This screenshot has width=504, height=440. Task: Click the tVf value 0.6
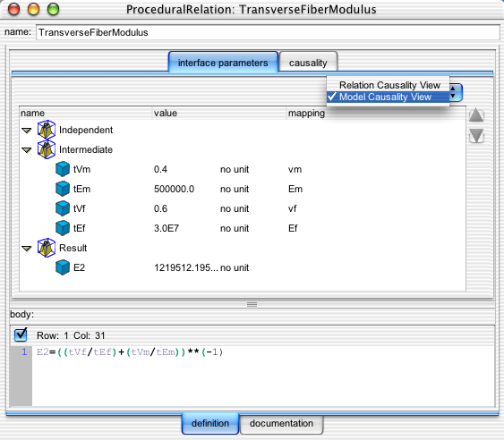160,208
